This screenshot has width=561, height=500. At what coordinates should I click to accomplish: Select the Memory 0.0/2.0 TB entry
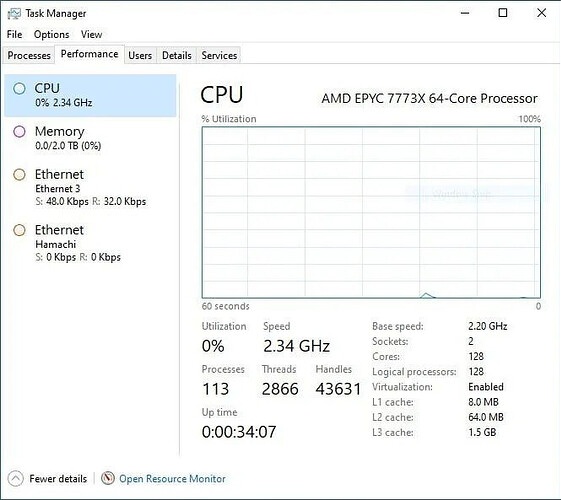[x=90, y=138]
